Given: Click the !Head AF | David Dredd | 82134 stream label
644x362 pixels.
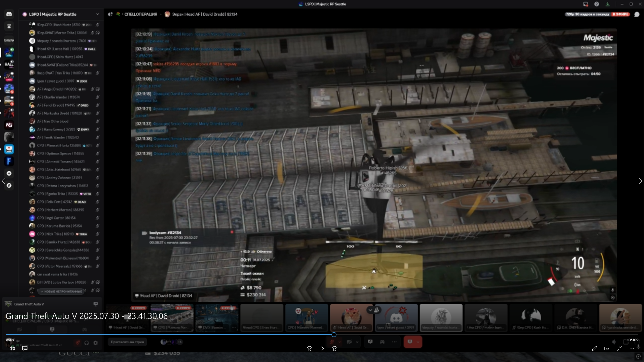Looking at the screenshot, I should pyautogui.click(x=164, y=296).
